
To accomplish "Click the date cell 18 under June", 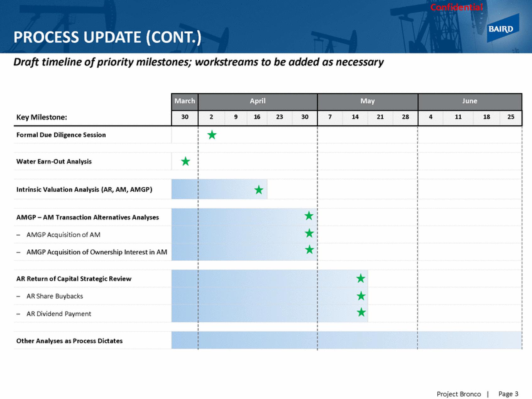I will pos(486,117).
